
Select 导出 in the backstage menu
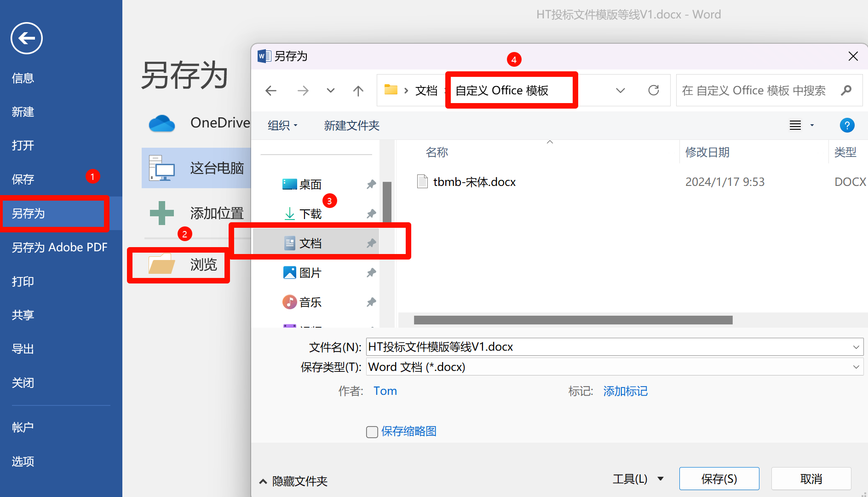click(x=23, y=349)
